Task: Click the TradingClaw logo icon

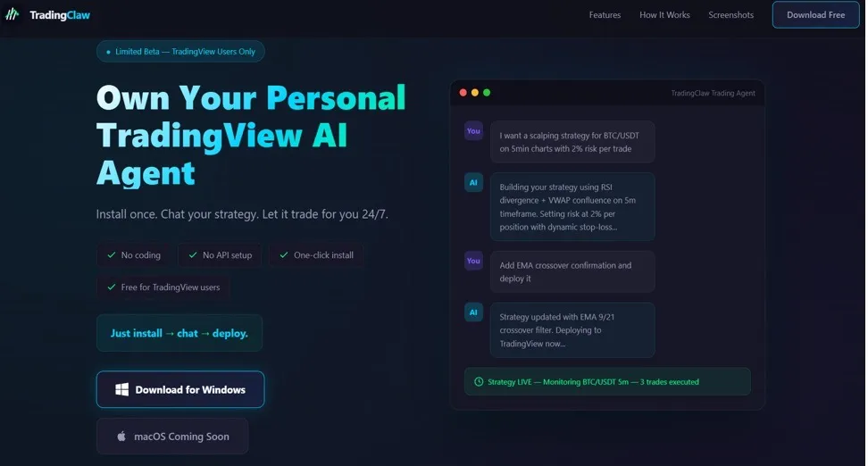Action: [x=12, y=14]
